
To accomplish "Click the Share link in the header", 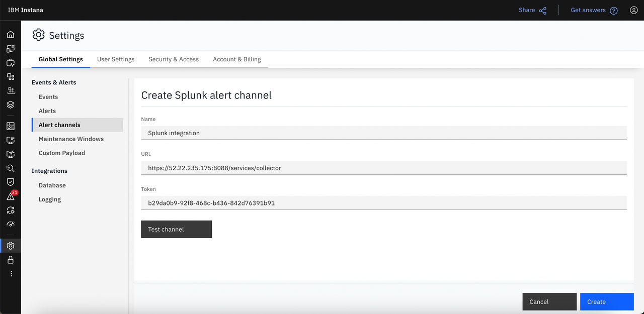I will coord(527,10).
